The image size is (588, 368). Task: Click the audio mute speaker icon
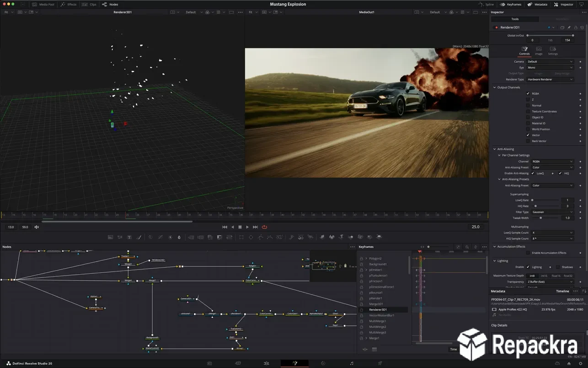point(37,227)
